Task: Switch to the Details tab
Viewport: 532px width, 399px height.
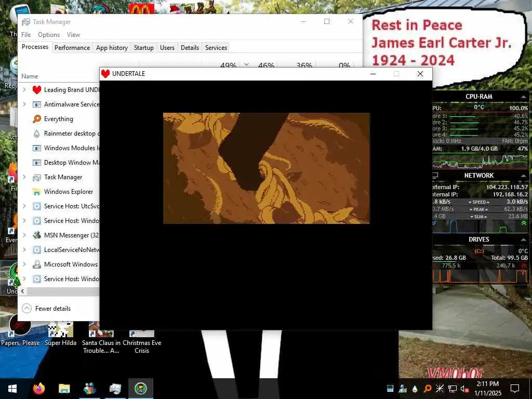Action: pyautogui.click(x=190, y=48)
